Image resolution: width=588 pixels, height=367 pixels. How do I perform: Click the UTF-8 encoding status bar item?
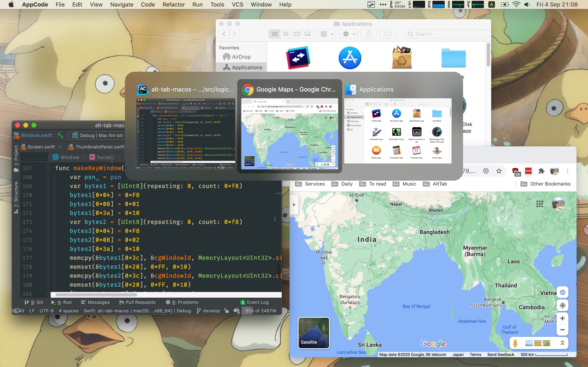pos(47,311)
